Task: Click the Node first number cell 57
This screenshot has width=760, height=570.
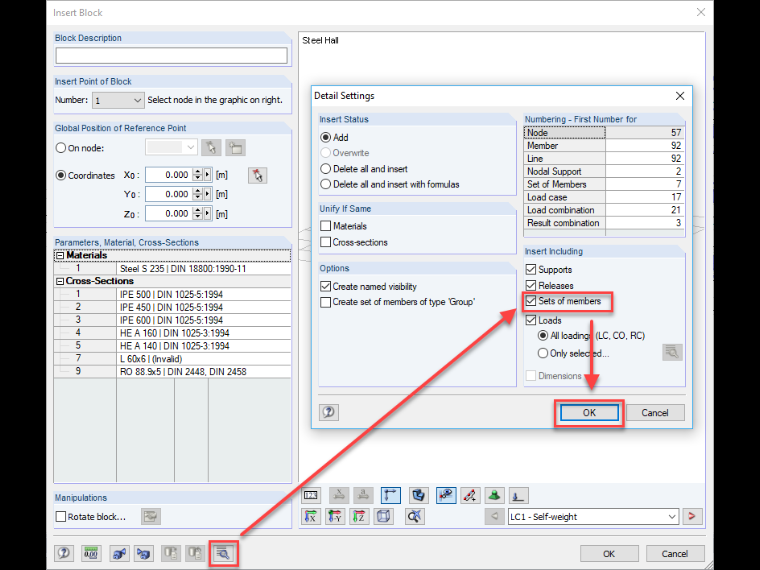Action: (645, 133)
